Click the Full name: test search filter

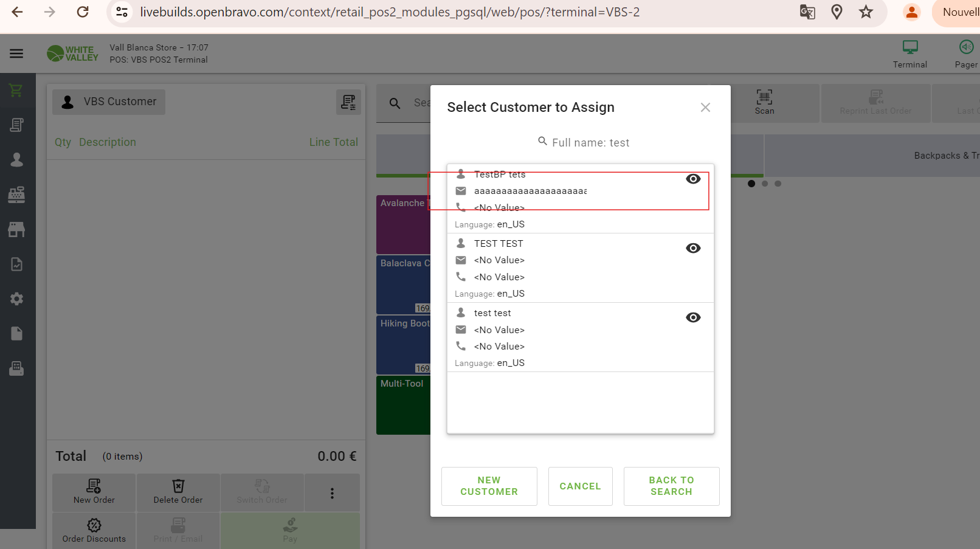(584, 142)
